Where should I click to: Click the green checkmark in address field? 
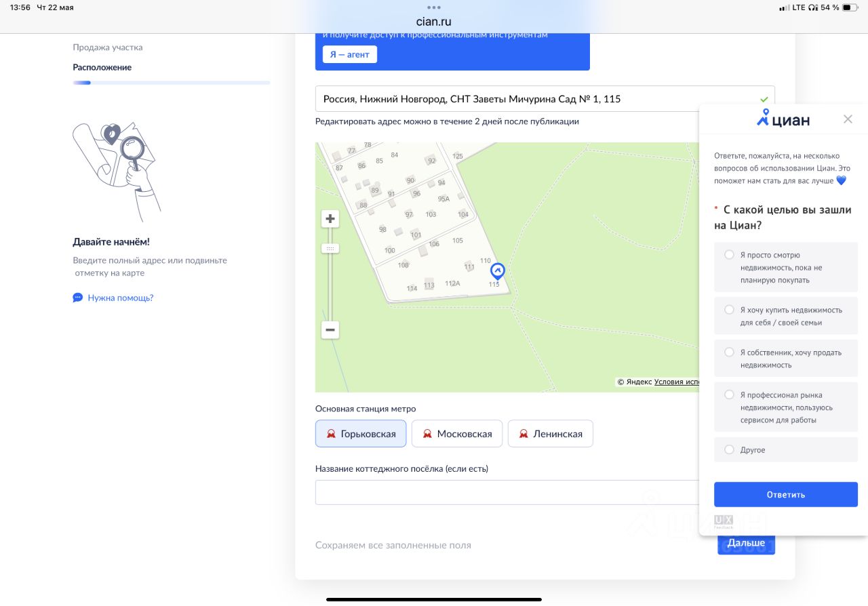click(x=764, y=99)
